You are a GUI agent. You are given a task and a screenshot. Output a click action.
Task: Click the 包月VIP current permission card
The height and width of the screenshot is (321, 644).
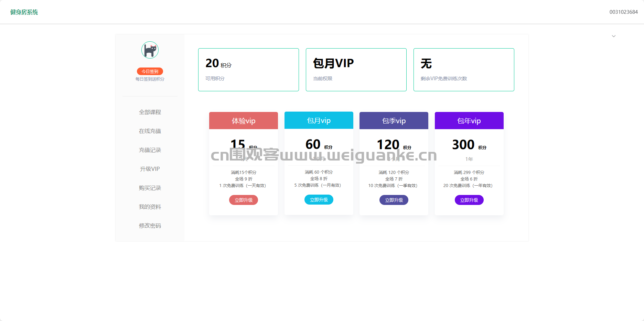click(356, 70)
